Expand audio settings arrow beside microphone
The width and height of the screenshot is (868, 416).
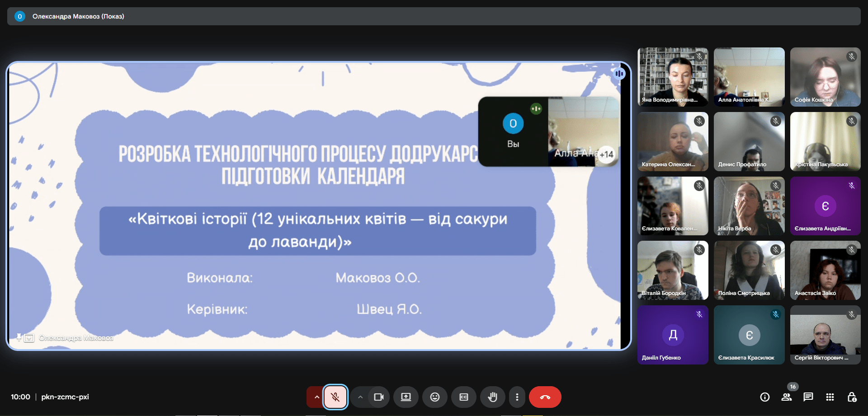(x=316, y=397)
